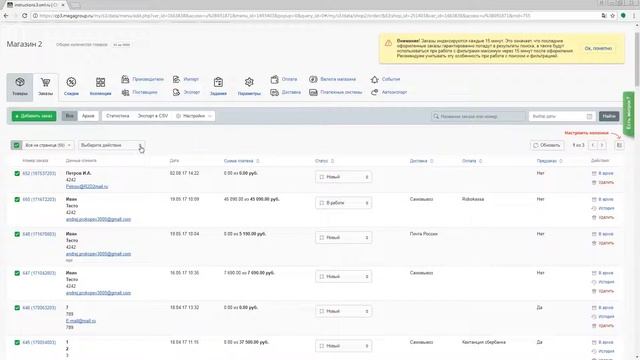
Task: Expand the Настройки dropdown
Action: 194,116
